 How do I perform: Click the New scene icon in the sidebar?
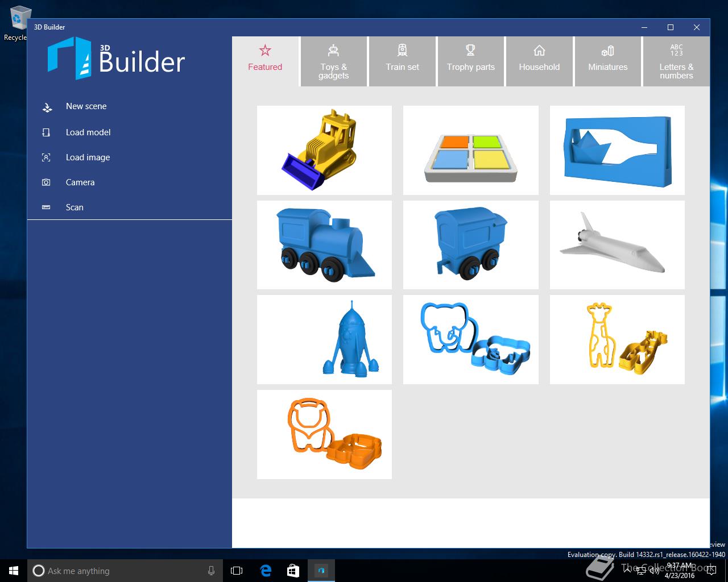(47, 107)
